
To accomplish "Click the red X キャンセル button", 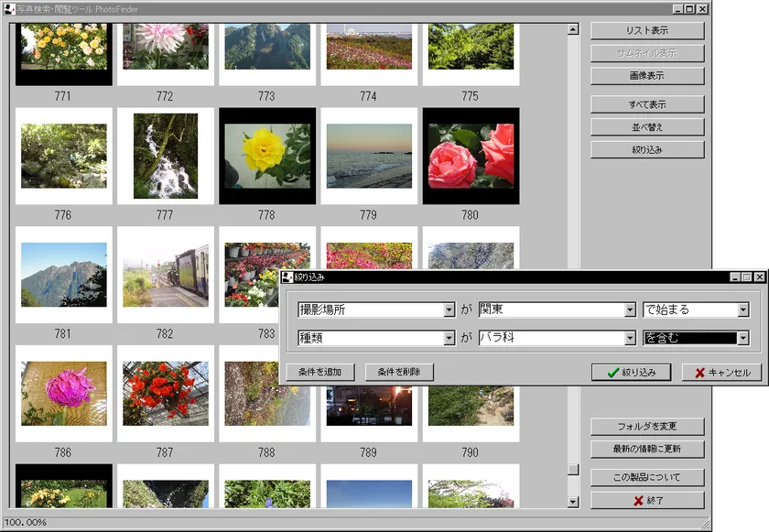I will 721,373.
